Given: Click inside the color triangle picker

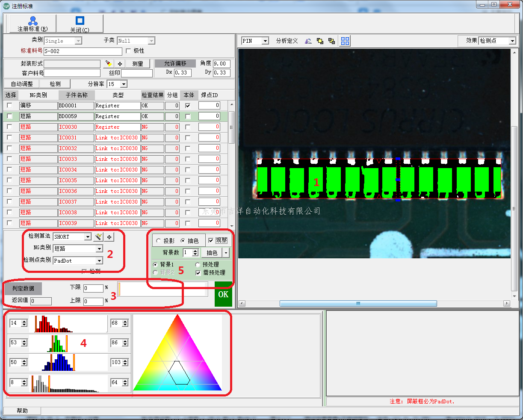Looking at the screenshot, I should [177, 359].
